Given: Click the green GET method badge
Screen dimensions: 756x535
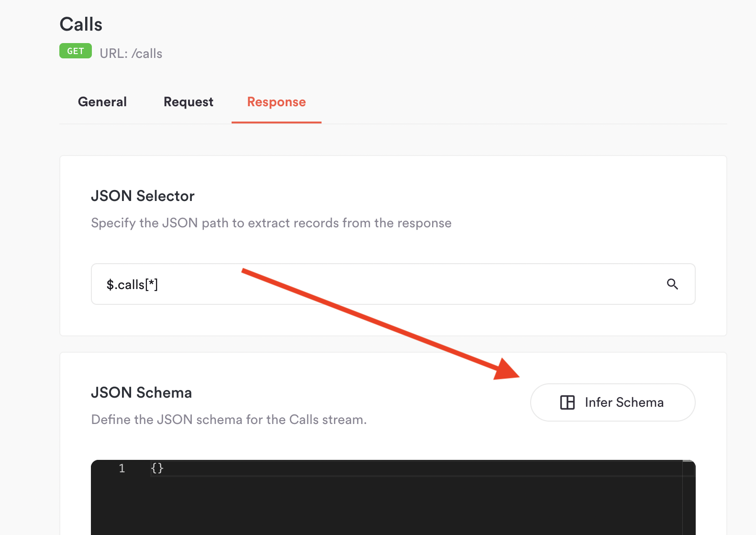Looking at the screenshot, I should tap(76, 51).
